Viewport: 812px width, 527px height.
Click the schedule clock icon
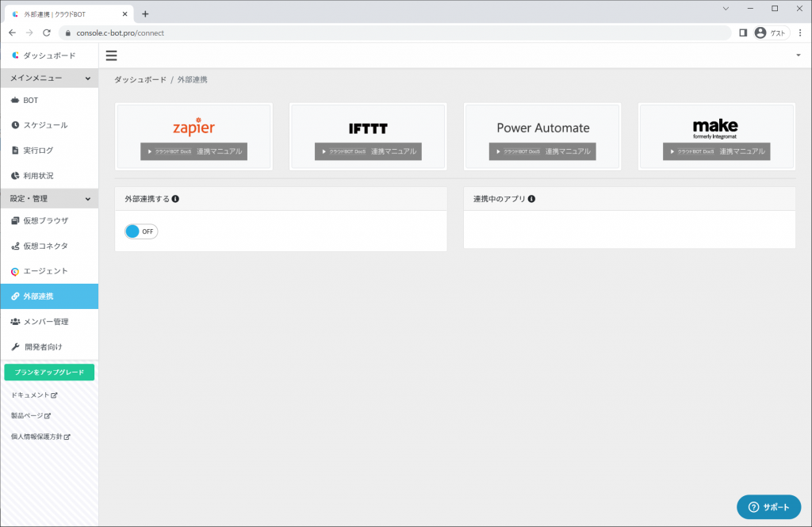tap(15, 124)
